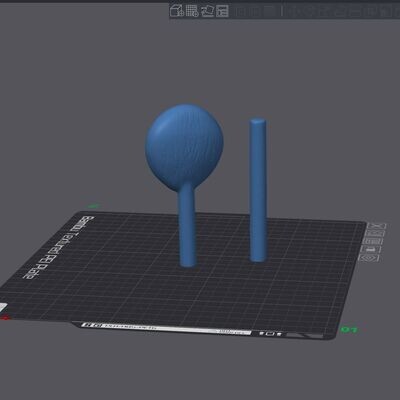
Task: Remove plate using X icon beside bed
Action: pos(377,227)
